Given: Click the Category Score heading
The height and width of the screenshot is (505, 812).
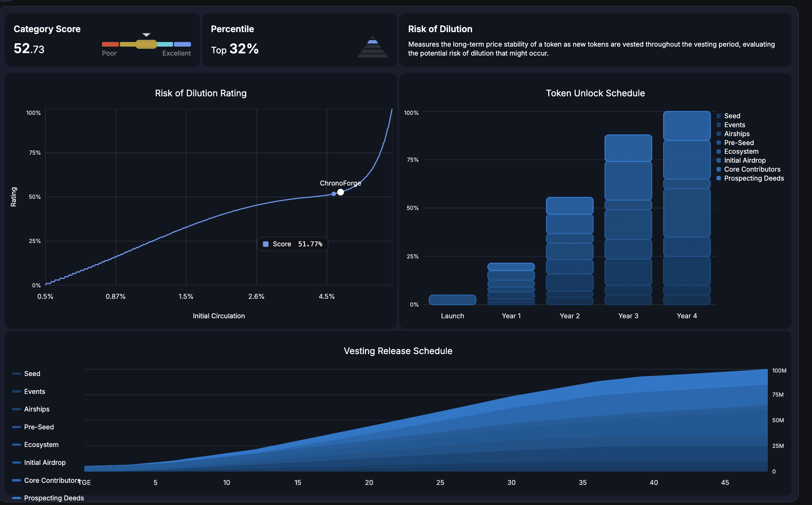Looking at the screenshot, I should point(47,29).
